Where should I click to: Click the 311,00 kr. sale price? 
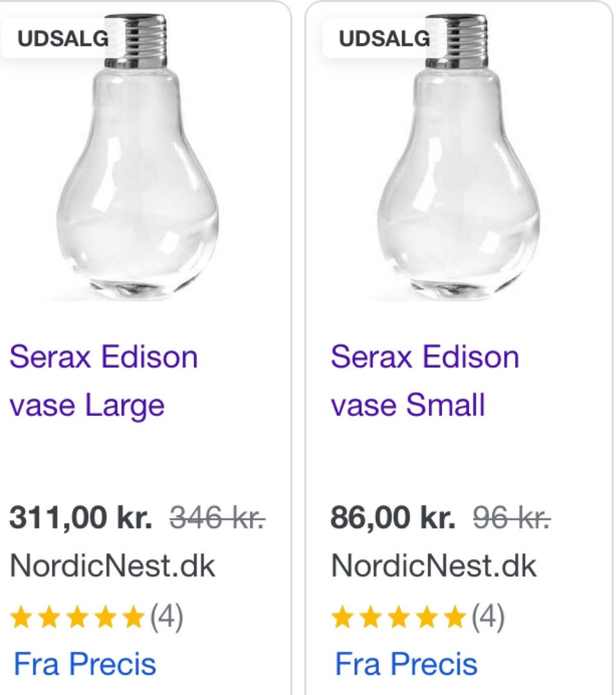(x=81, y=519)
